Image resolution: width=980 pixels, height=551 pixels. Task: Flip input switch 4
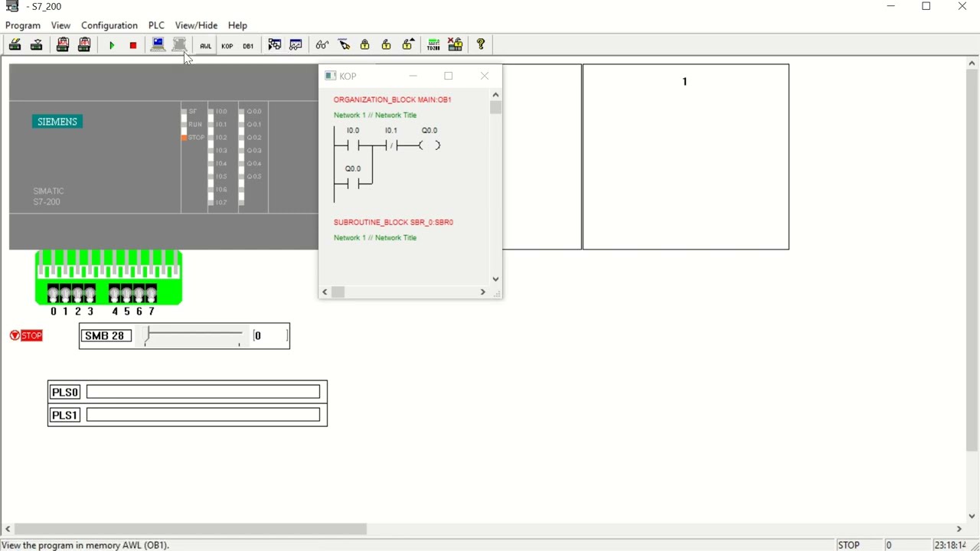click(115, 293)
